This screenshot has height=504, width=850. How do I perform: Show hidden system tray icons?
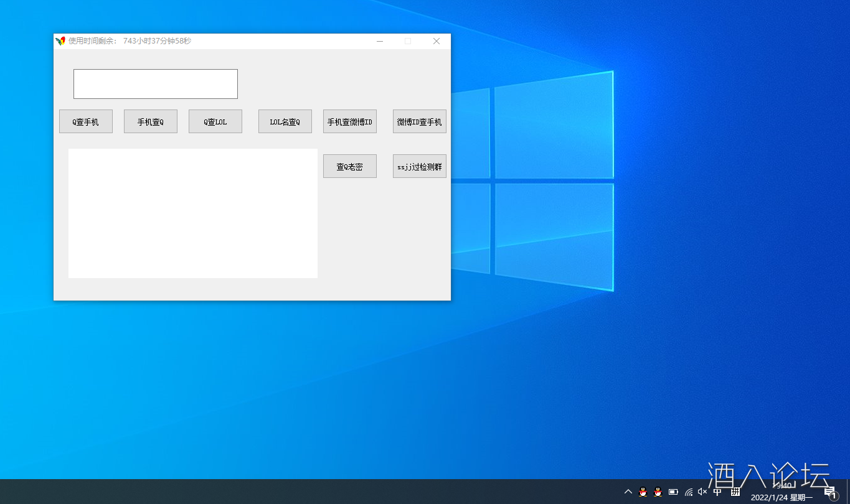click(x=628, y=492)
